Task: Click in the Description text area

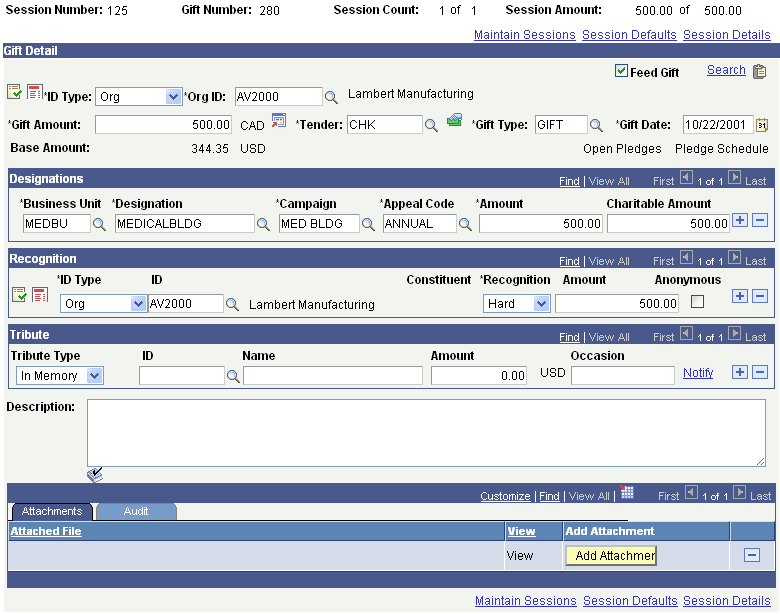Action: [x=426, y=433]
